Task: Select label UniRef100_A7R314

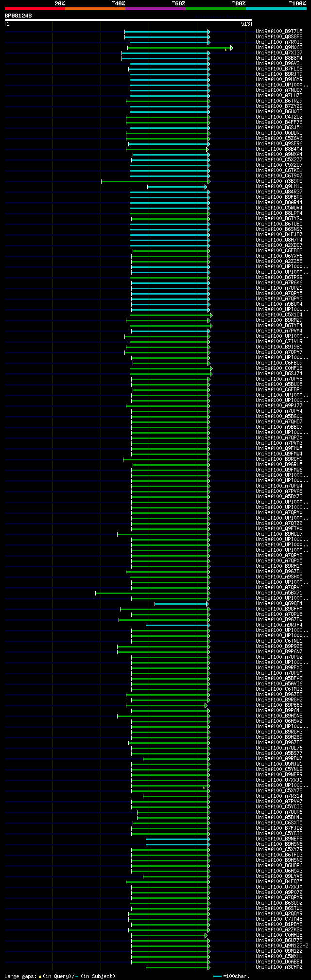Action: click(x=279, y=796)
